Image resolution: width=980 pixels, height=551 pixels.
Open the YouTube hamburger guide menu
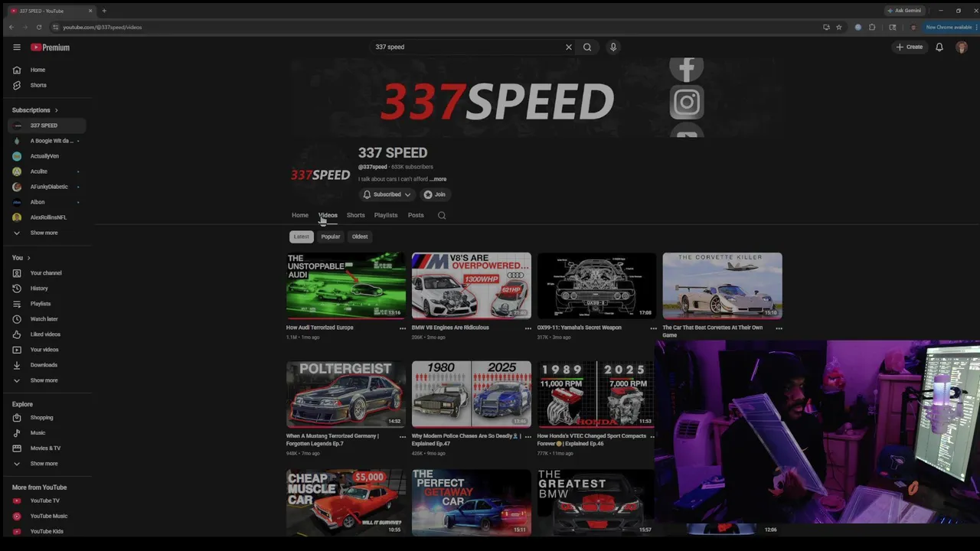pos(17,47)
